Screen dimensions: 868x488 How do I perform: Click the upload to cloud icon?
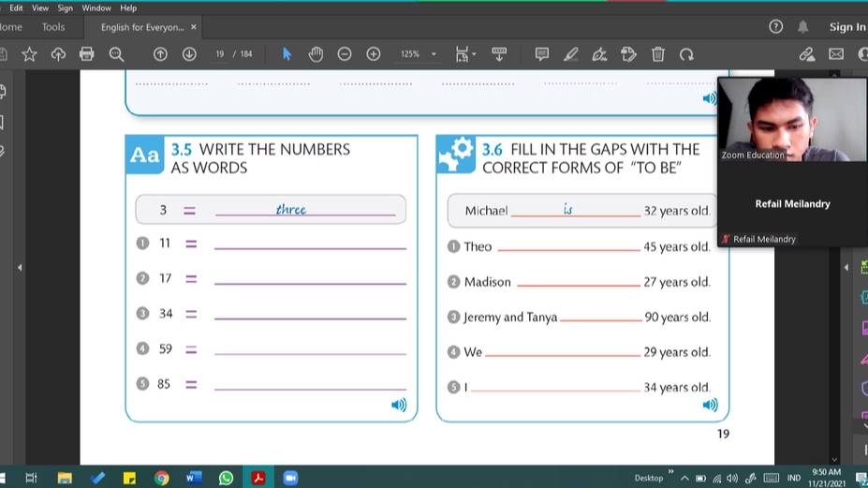[58, 54]
